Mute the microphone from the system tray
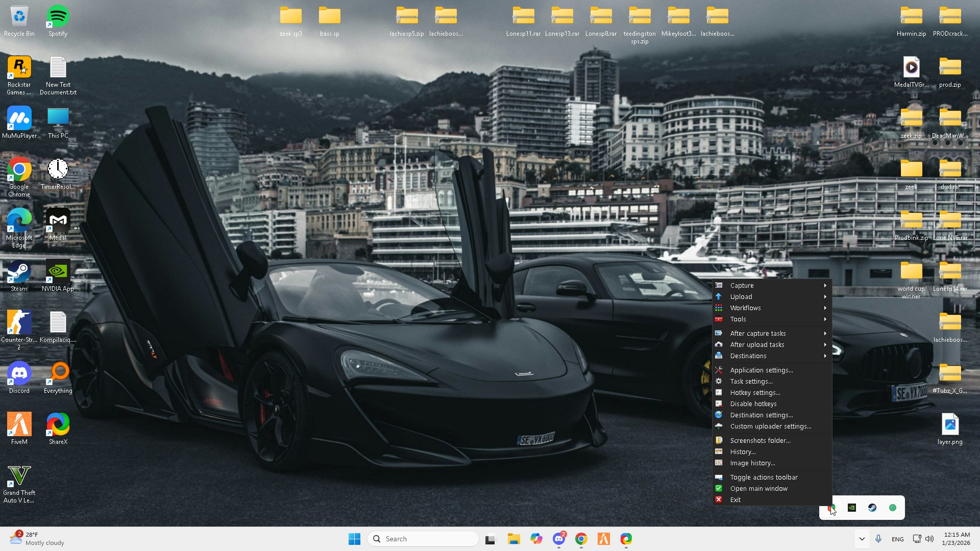The height and width of the screenshot is (551, 980). point(878,539)
